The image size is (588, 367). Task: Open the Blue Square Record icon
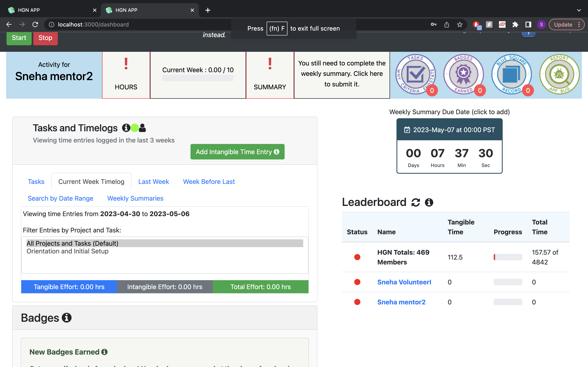coord(511,74)
